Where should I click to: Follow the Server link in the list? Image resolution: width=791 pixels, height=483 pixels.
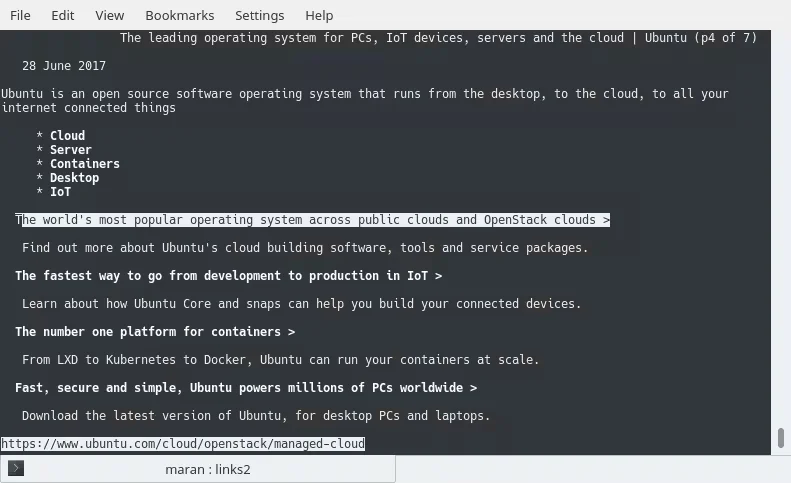(70, 150)
